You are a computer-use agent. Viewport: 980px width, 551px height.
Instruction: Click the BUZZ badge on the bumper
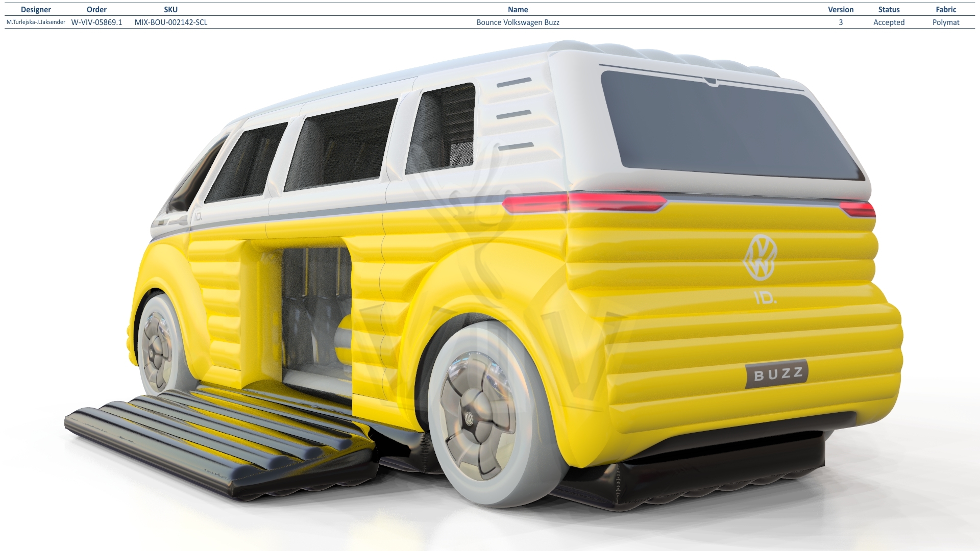(x=777, y=374)
